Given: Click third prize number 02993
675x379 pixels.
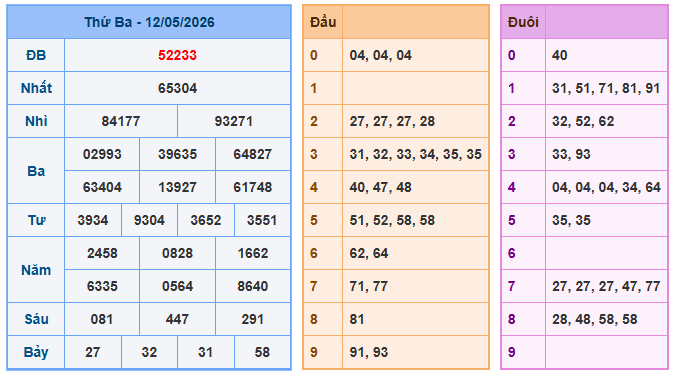Looking at the screenshot, I should coord(102,154).
